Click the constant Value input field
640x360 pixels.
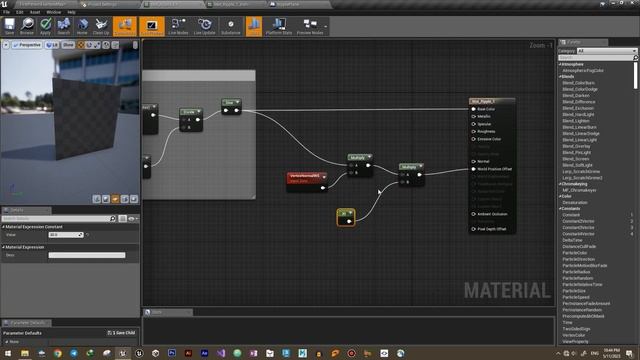66,235
